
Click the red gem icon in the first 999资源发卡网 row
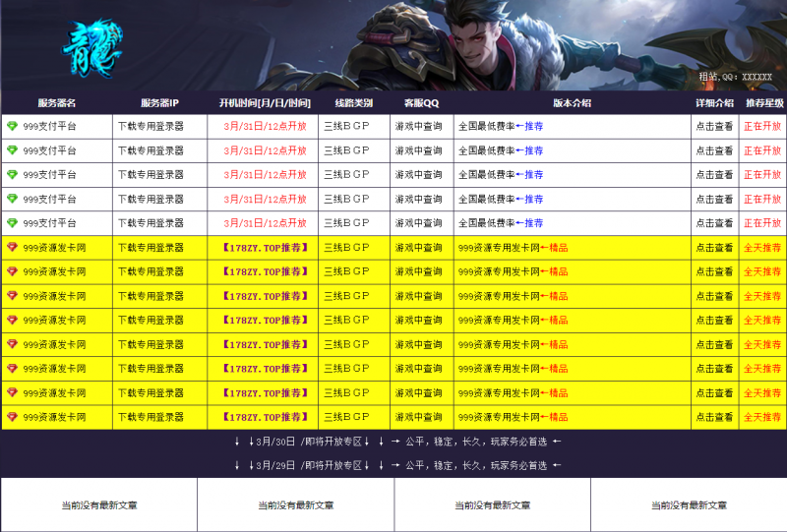12,247
